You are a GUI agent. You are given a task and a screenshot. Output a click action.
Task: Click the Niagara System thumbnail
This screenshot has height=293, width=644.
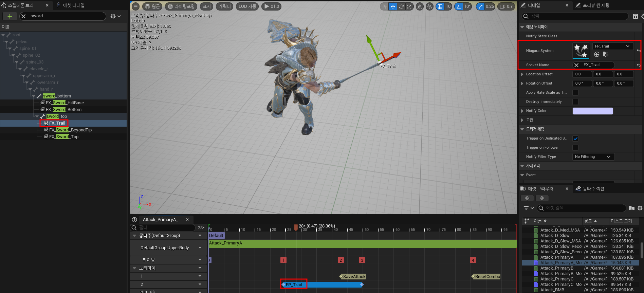point(581,51)
